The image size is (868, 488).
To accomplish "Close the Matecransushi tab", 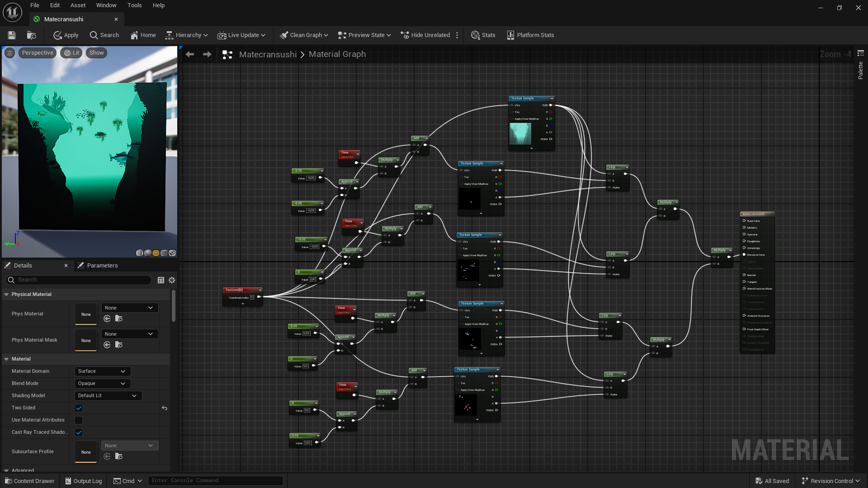I will [x=116, y=19].
